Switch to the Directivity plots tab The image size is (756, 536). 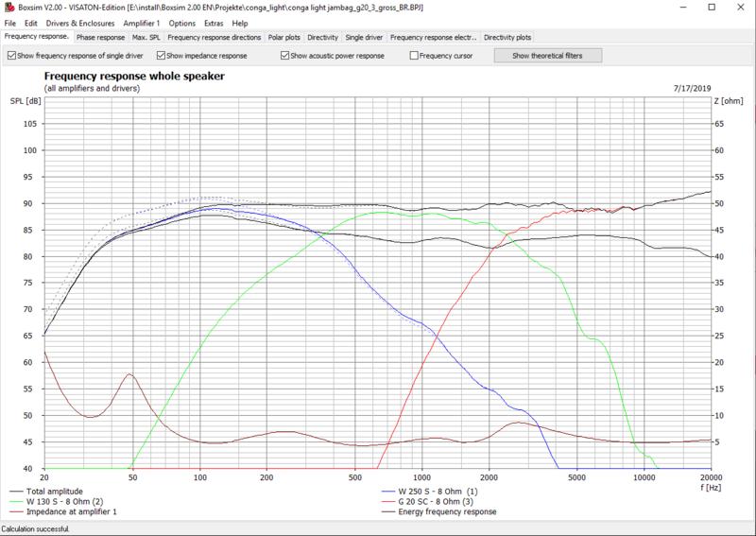click(507, 37)
